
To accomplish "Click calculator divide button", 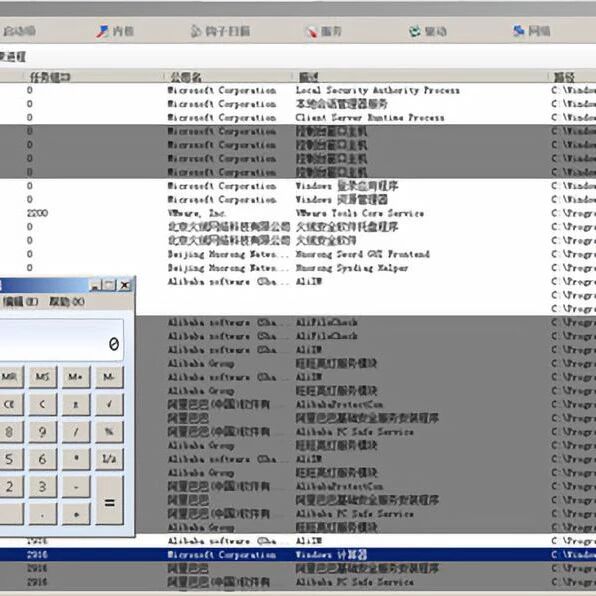I will (76, 431).
